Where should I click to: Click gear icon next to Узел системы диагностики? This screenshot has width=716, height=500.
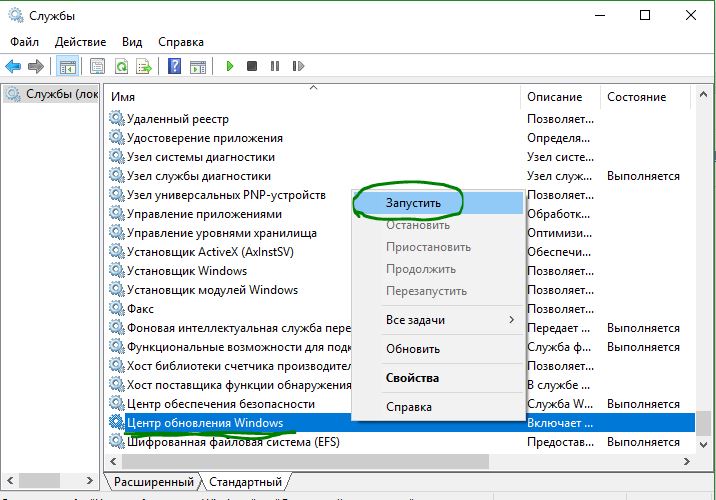117,157
